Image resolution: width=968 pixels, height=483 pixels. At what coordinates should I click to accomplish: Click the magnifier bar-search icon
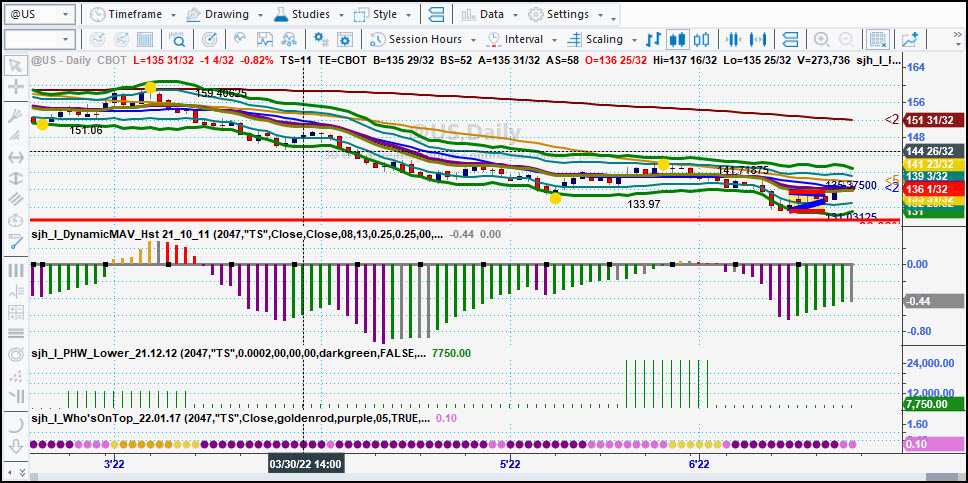click(177, 40)
